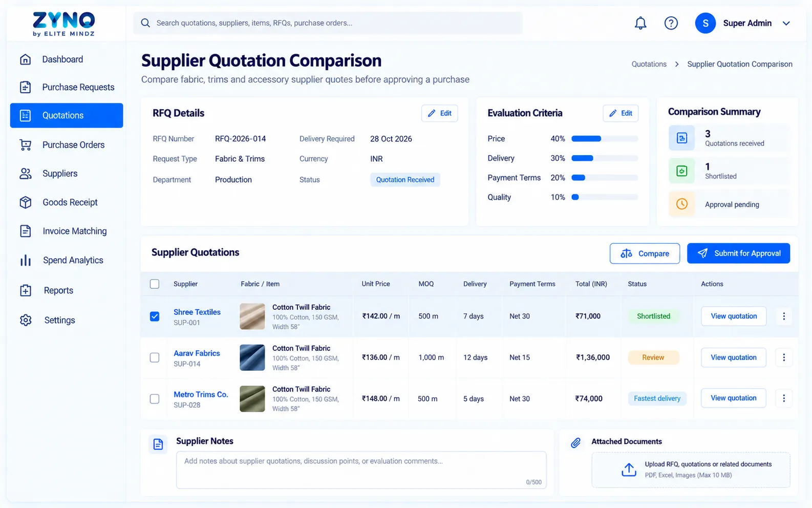Click the Supplier Notes document icon
Viewport: 812px width, 508px height.
click(158, 444)
